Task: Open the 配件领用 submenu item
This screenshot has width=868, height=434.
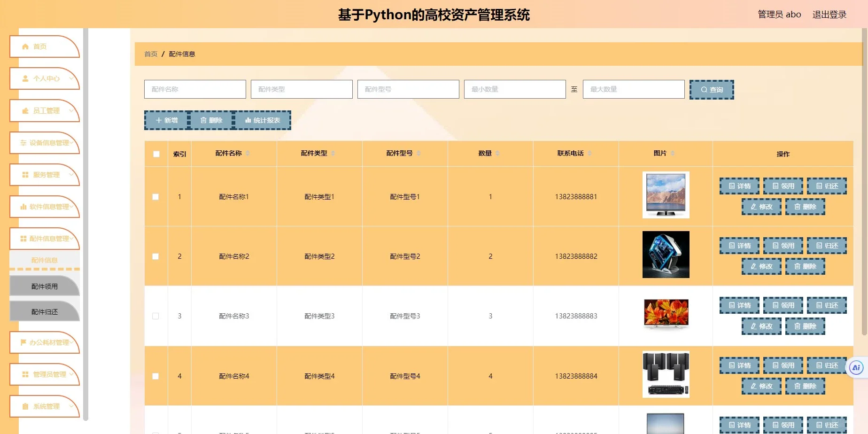Action: click(44, 286)
